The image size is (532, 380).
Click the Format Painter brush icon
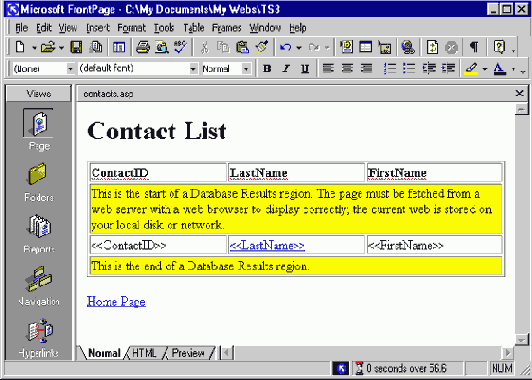click(x=262, y=47)
